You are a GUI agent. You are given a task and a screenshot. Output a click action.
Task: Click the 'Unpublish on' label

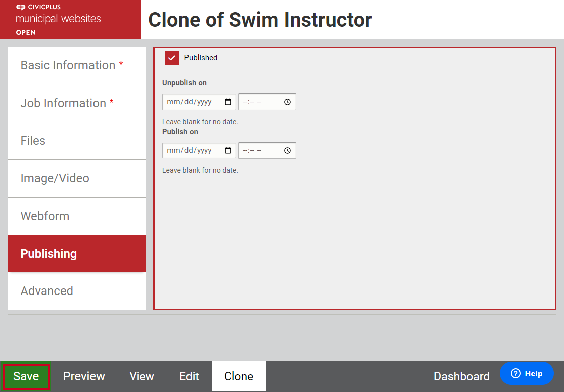[184, 83]
